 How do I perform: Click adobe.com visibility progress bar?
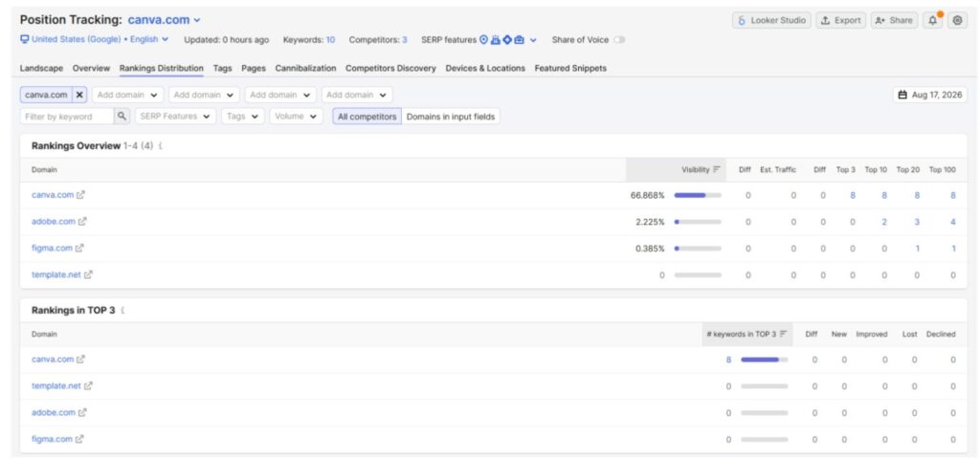click(698, 222)
